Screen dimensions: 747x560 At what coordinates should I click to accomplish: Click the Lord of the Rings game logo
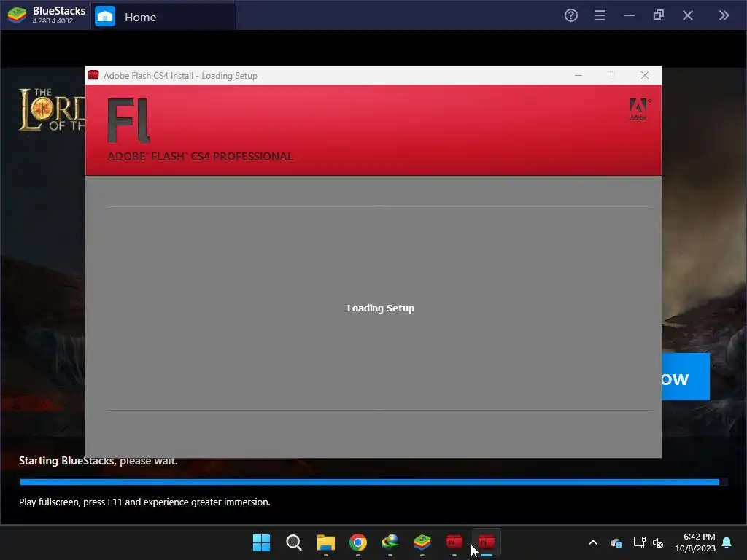click(52, 109)
